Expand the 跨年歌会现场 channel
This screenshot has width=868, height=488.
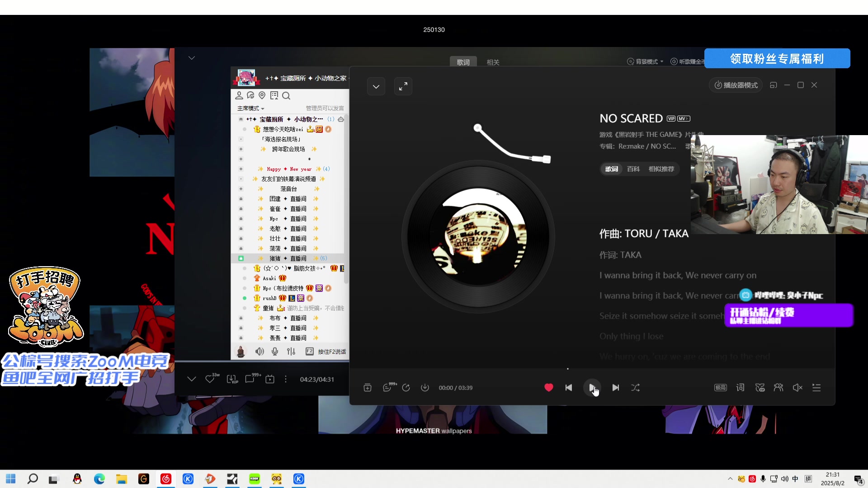(241, 149)
